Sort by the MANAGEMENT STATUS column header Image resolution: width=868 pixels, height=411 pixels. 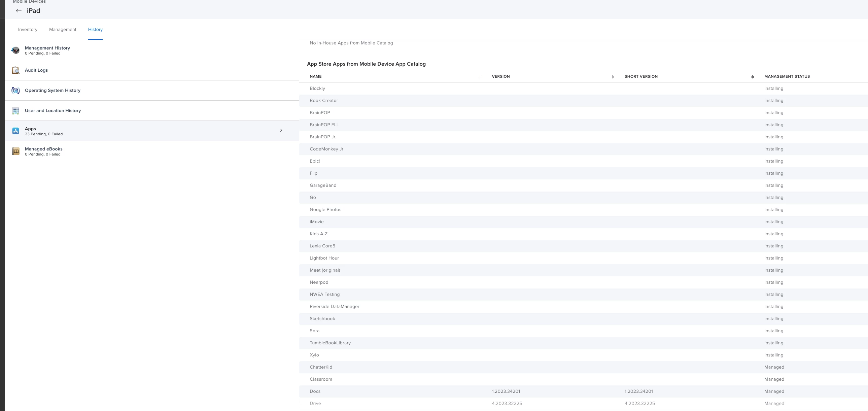(787, 76)
